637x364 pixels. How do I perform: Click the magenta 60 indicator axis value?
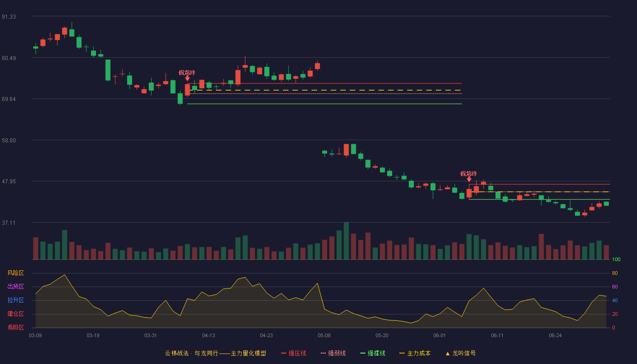pyautogui.click(x=615, y=287)
